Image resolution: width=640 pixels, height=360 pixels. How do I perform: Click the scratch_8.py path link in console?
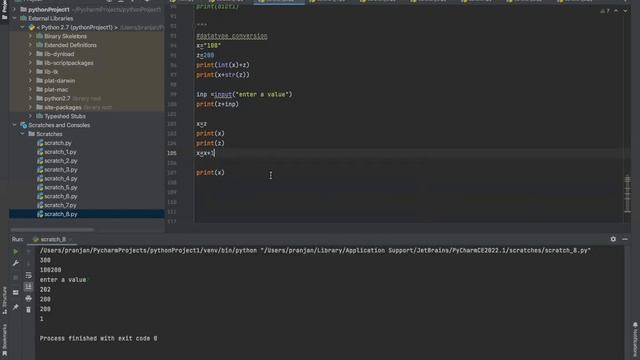pyautogui.click(x=426, y=250)
